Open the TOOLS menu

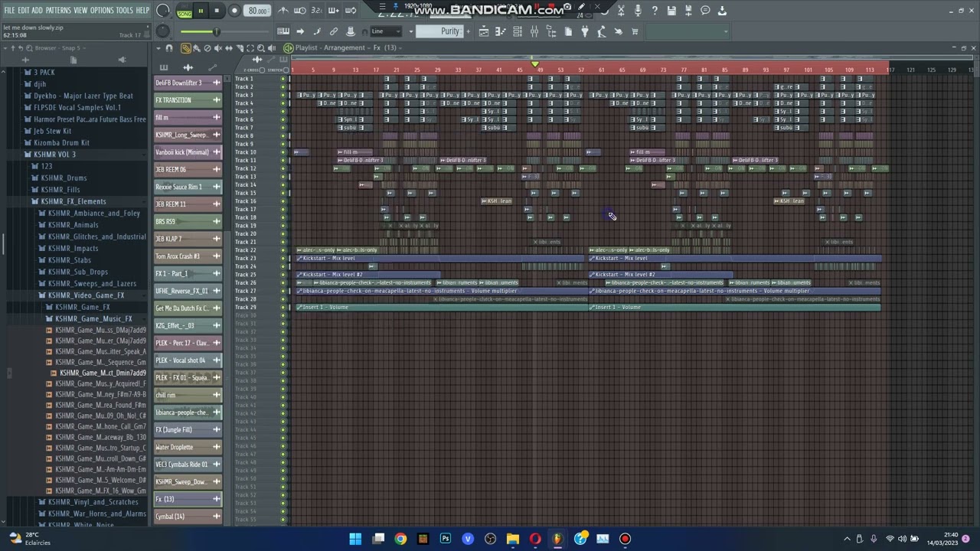(124, 10)
